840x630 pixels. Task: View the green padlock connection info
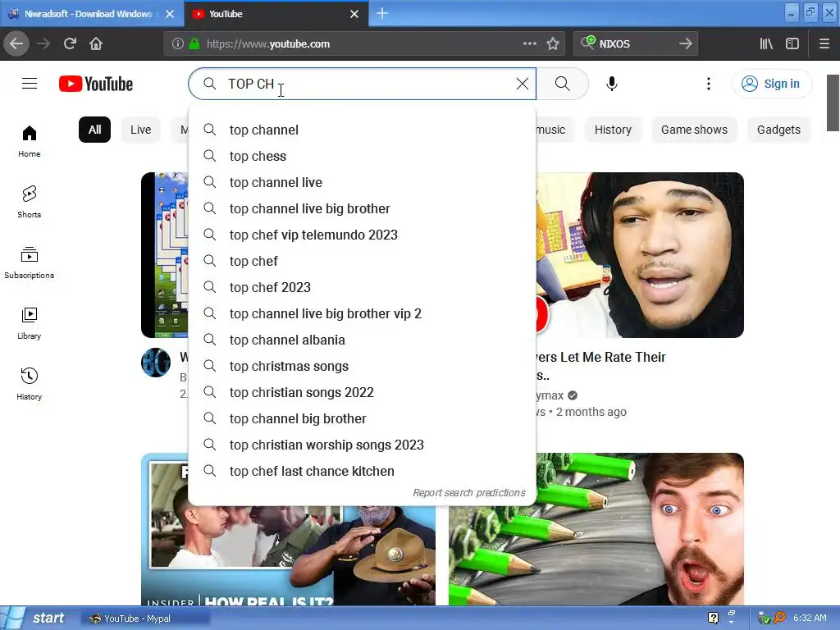[x=194, y=43]
